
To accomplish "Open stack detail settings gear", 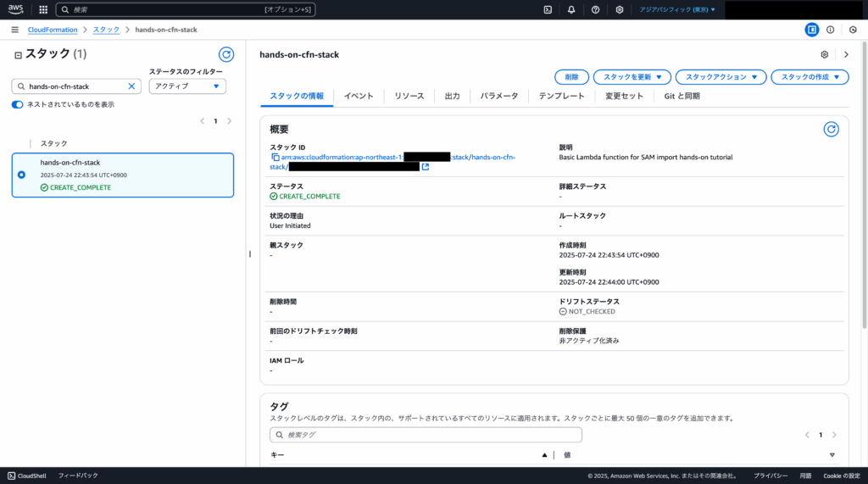I will point(824,54).
